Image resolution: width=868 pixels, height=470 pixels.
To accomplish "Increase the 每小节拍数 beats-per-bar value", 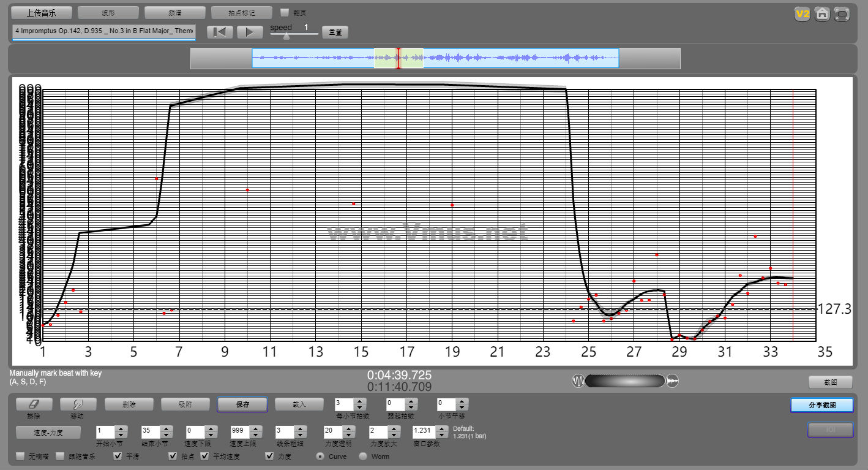I will coord(360,401).
